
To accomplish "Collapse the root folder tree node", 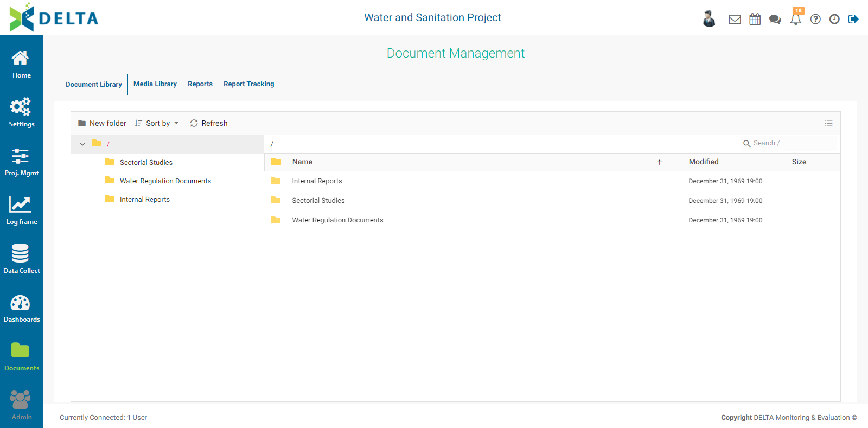I will 82,144.
